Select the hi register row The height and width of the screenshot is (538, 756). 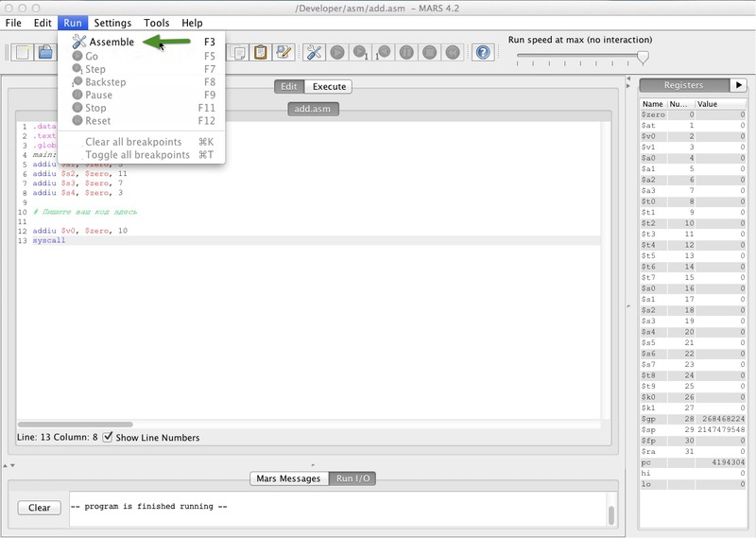[693, 474]
